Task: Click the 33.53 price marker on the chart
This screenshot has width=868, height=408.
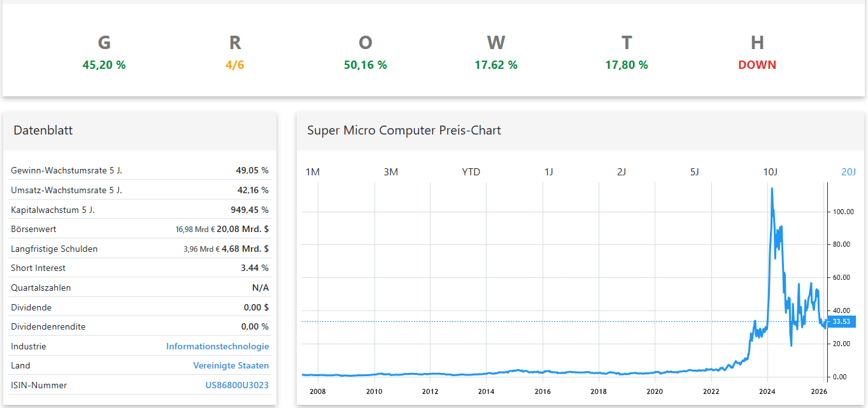Action: click(842, 323)
